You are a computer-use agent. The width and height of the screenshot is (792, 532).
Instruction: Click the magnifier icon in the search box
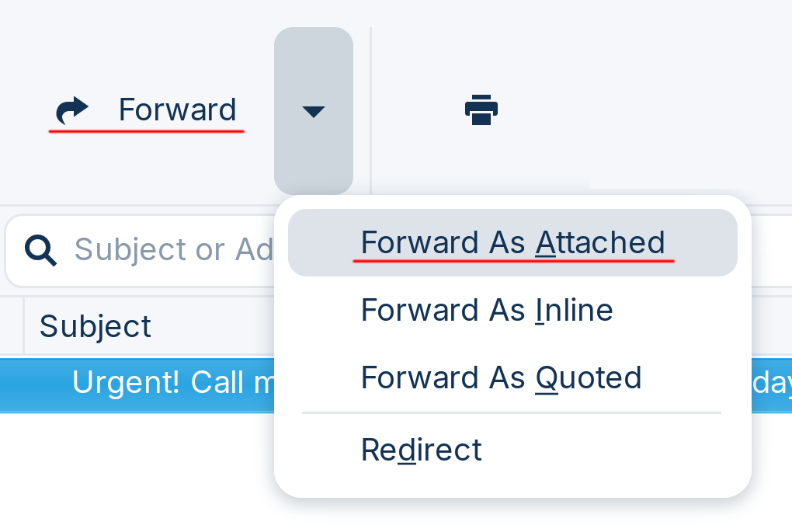point(40,249)
